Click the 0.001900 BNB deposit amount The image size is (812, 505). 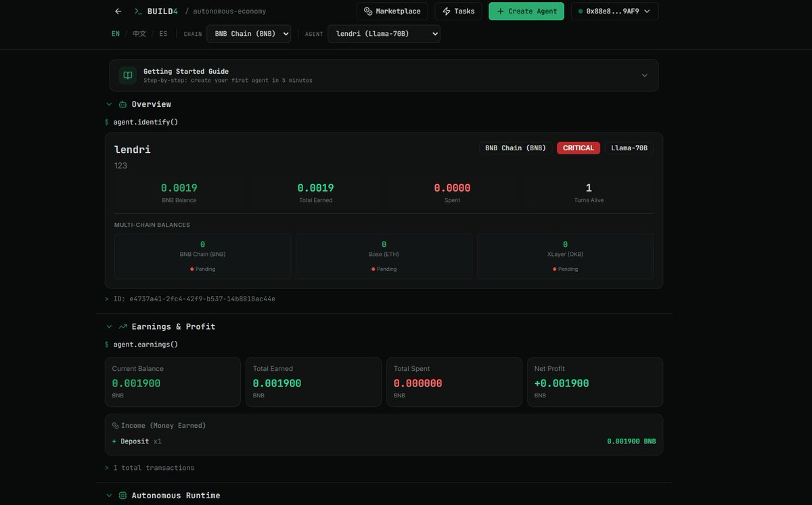pyautogui.click(x=631, y=441)
